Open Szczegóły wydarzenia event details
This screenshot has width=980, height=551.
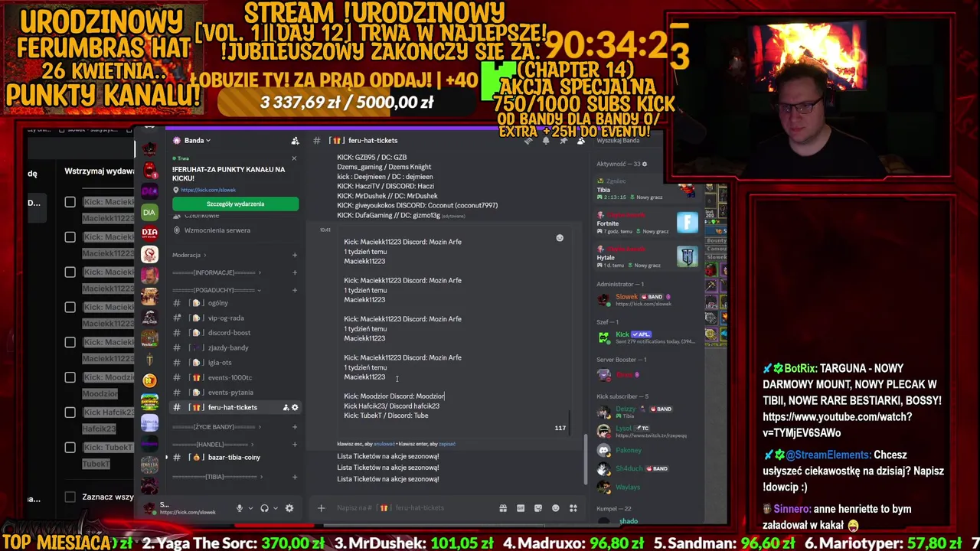pos(235,204)
